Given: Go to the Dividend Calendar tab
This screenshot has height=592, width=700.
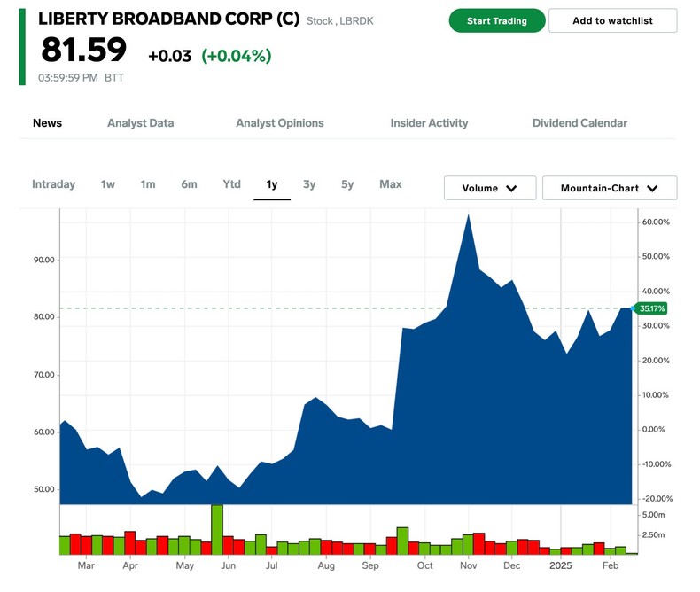Looking at the screenshot, I should (579, 123).
